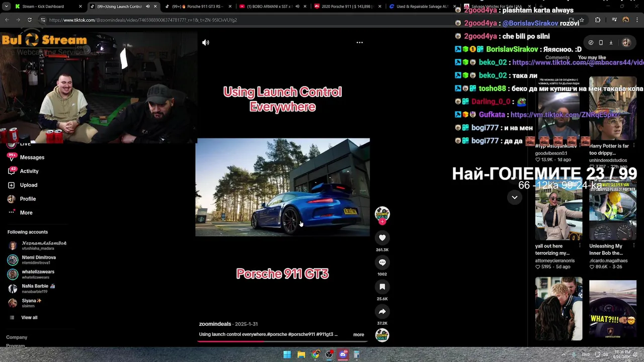Open the Windows Start menu
The width and height of the screenshot is (644, 362).
(287, 354)
